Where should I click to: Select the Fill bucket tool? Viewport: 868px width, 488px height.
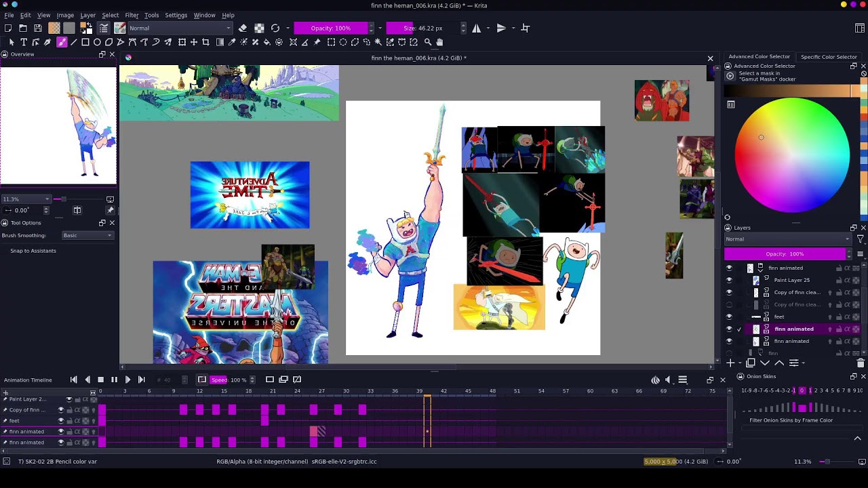267,42
